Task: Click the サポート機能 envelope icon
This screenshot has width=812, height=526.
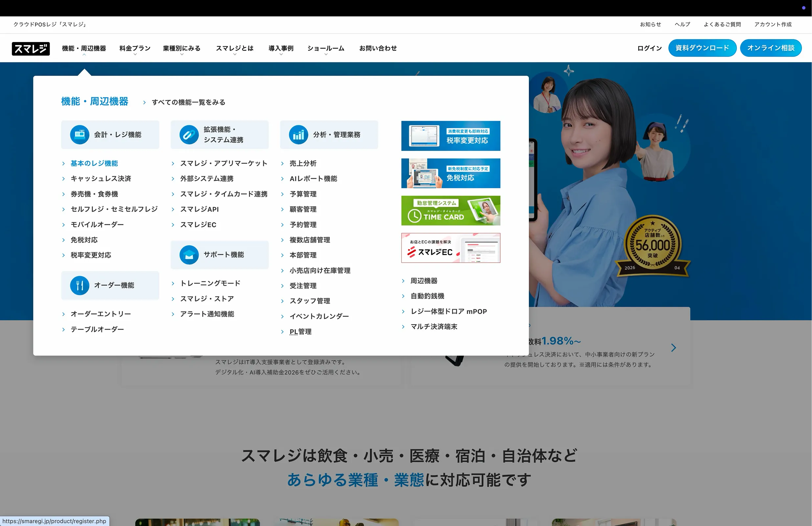Action: [189, 255]
